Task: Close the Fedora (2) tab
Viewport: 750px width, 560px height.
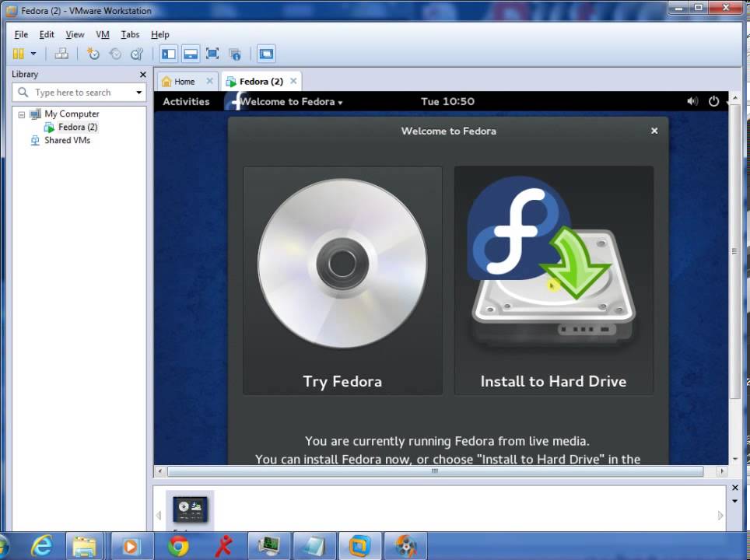Action: point(293,81)
